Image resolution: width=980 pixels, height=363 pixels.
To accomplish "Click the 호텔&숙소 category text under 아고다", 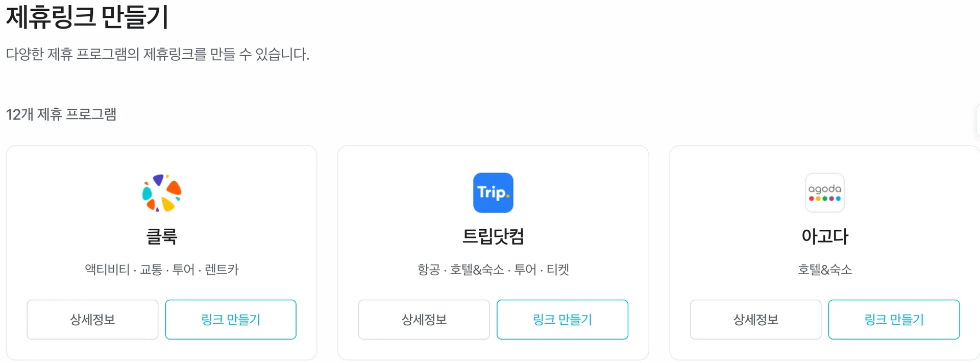I will 824,270.
